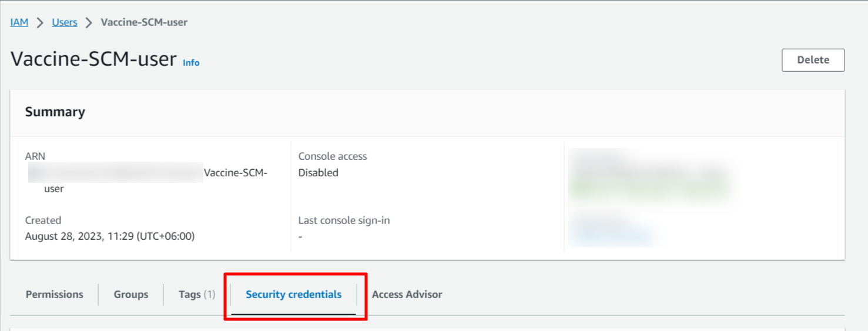Viewport: 868px width, 331px height.
Task: Open the Info link beside the user name
Action: pos(191,62)
